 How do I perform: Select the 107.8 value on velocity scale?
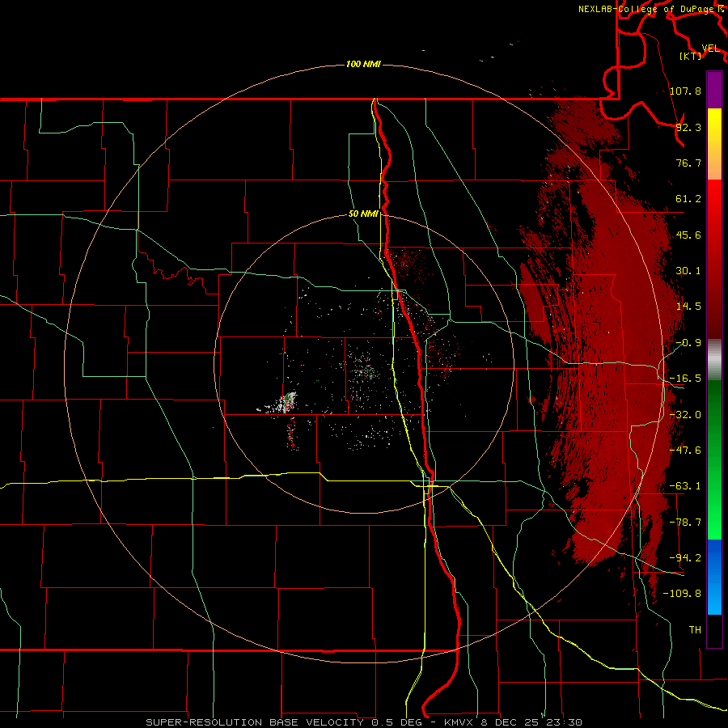[x=685, y=91]
